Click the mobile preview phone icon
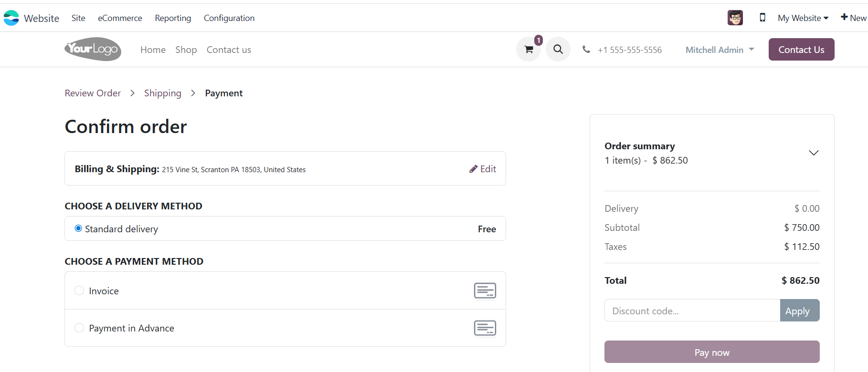The image size is (868, 372). point(762,18)
